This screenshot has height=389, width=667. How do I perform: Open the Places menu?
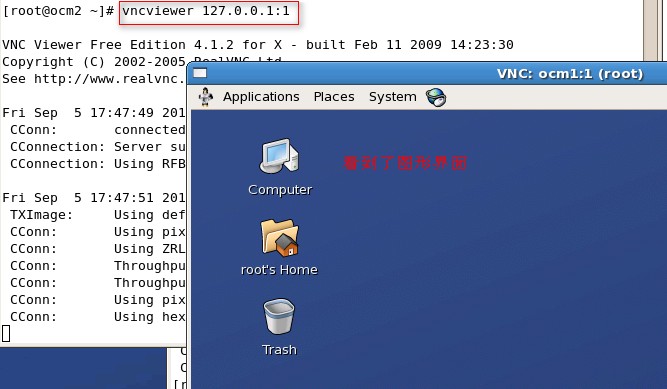(334, 97)
